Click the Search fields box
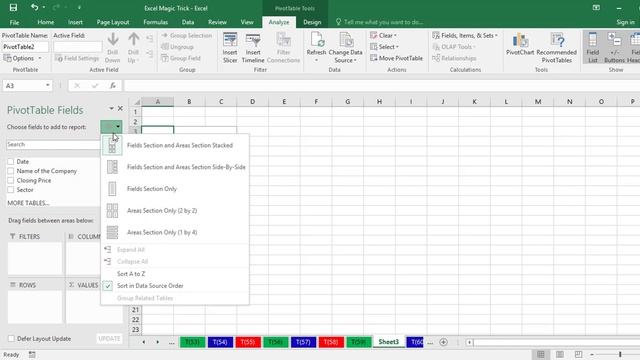 pos(53,144)
